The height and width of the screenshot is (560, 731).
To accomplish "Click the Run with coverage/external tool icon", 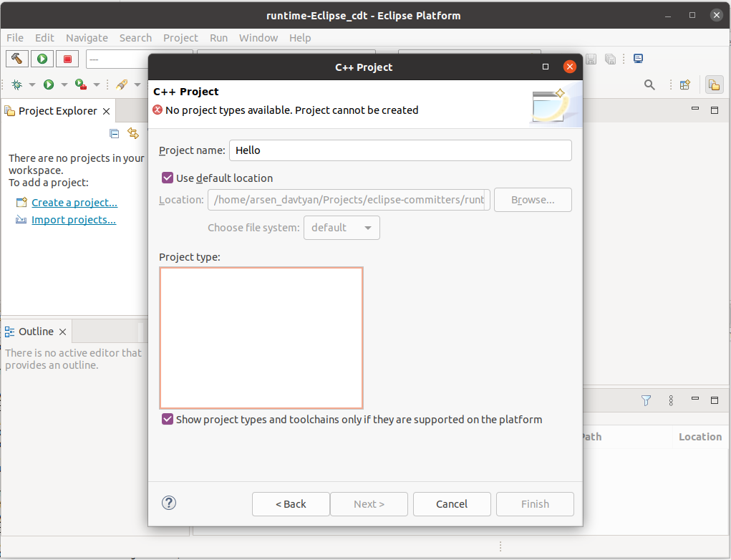I will (81, 85).
